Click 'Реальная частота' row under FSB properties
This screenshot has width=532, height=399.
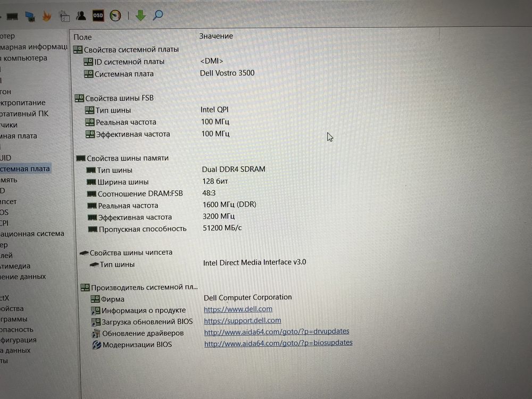[x=158, y=122]
